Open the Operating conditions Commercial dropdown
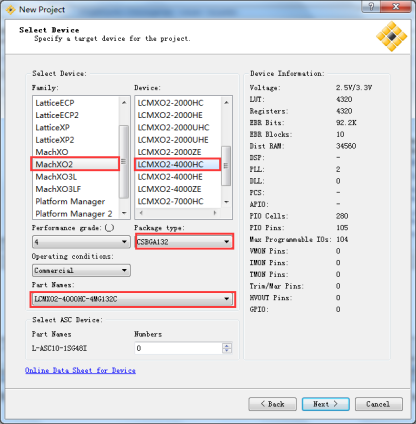Image resolution: width=416 pixels, height=424 pixels. pyautogui.click(x=81, y=270)
